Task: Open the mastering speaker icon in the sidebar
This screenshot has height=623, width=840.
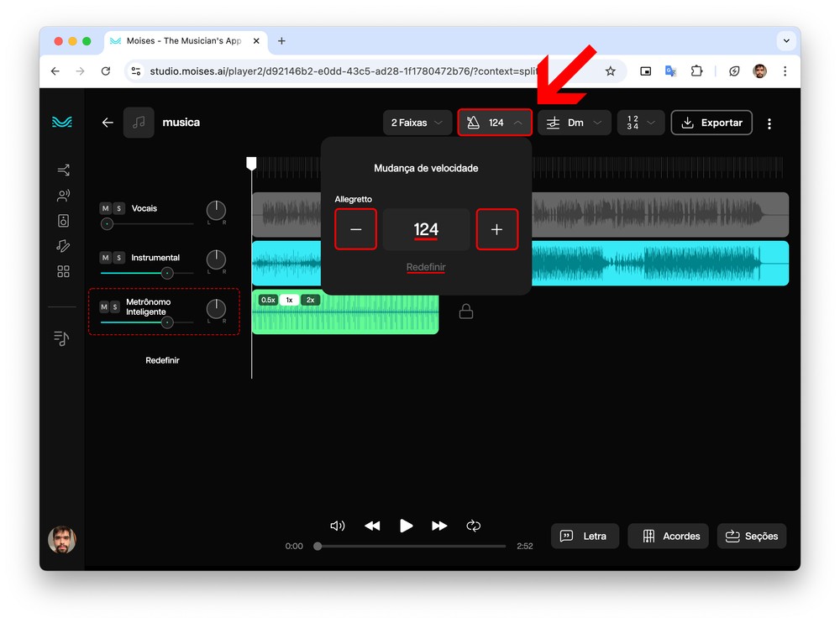Action: coord(63,221)
